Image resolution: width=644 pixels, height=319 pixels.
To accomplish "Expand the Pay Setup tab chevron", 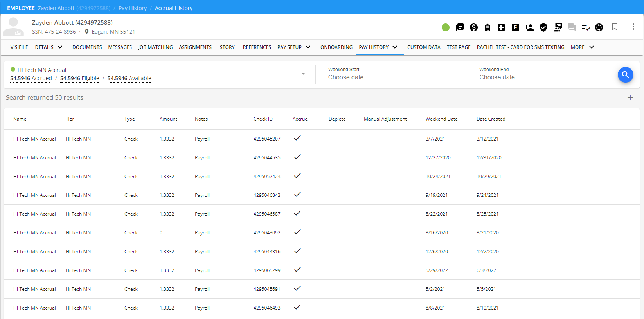I will coord(308,47).
